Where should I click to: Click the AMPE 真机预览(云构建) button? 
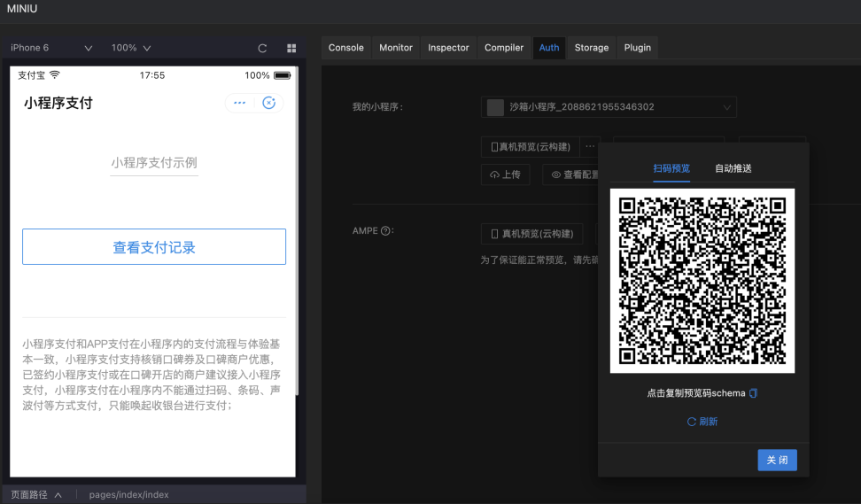531,234
